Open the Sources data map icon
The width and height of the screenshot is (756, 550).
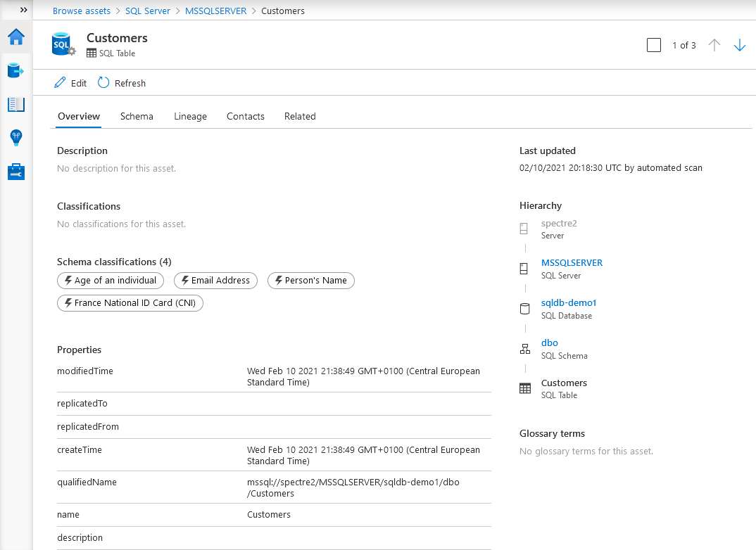click(16, 71)
